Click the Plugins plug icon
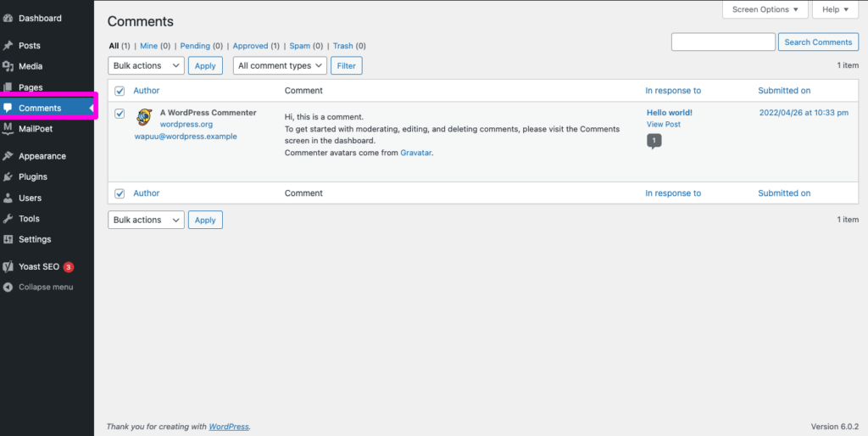868x436 pixels. 7,177
